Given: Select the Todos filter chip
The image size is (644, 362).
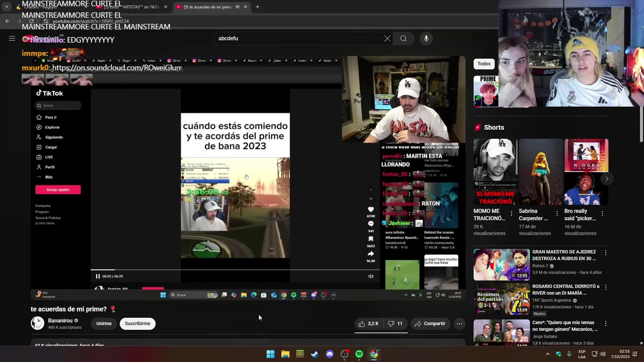Looking at the screenshot, I should [484, 64].
